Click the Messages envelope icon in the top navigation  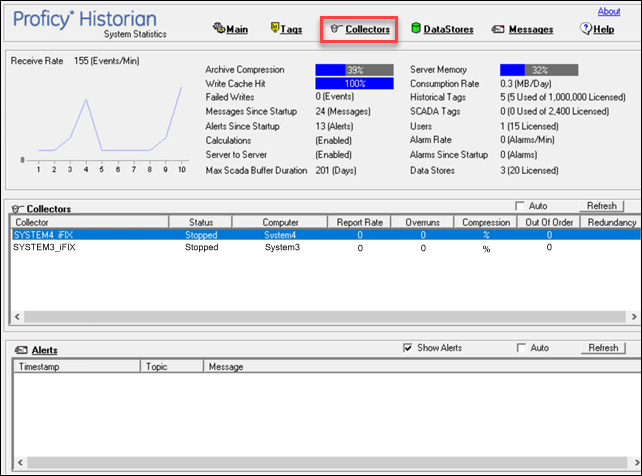pos(498,29)
